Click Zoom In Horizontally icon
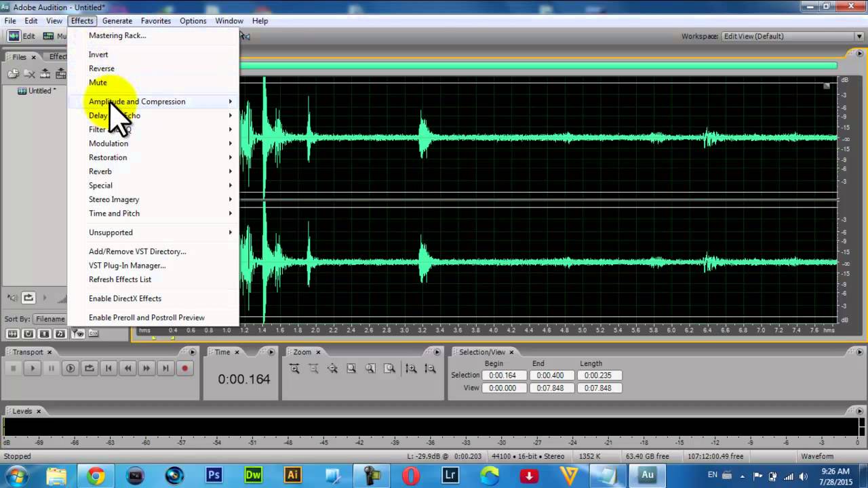Viewport: 868px width, 488px height. coord(294,368)
